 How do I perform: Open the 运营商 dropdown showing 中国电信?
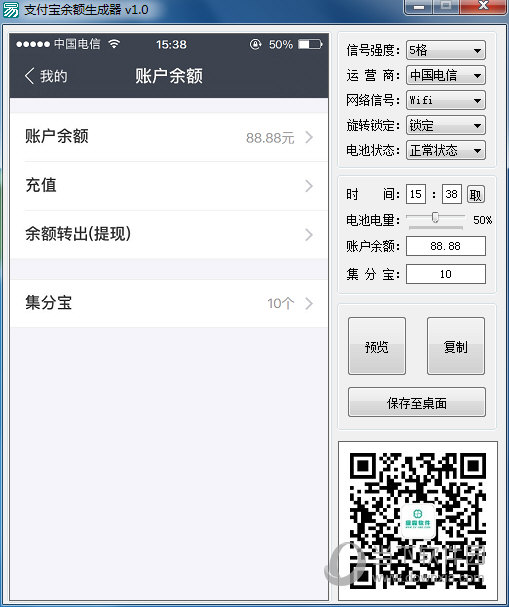click(x=446, y=75)
